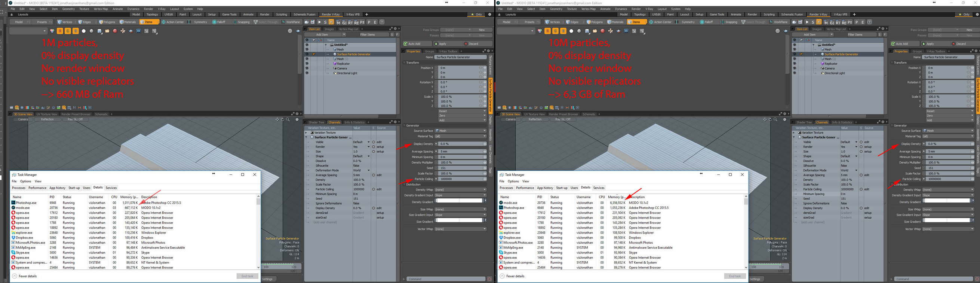980x283 pixels.
Task: Open Action Center in left MODO window
Action: tap(173, 22)
